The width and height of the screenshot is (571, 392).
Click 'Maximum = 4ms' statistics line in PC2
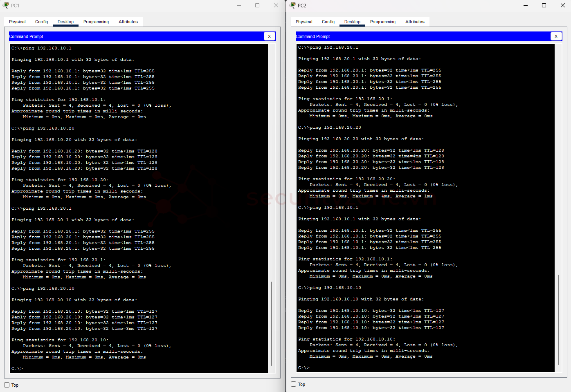pyautogui.click(x=371, y=196)
